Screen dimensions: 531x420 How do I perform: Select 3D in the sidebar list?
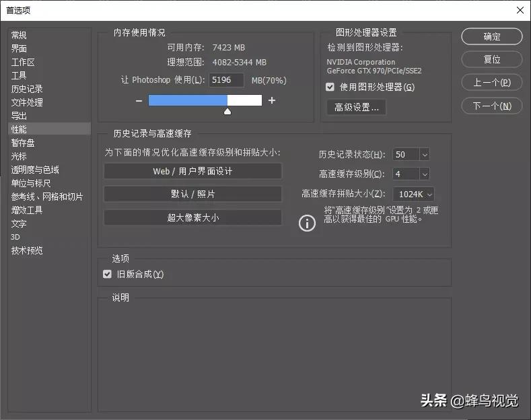tap(49, 237)
